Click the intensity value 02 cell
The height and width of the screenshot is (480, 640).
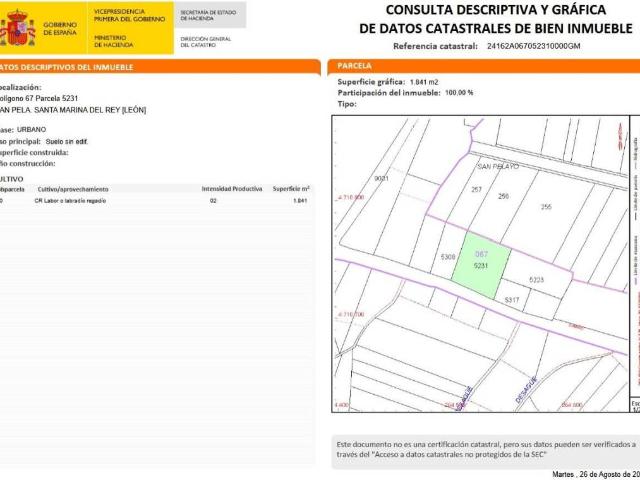(213, 201)
